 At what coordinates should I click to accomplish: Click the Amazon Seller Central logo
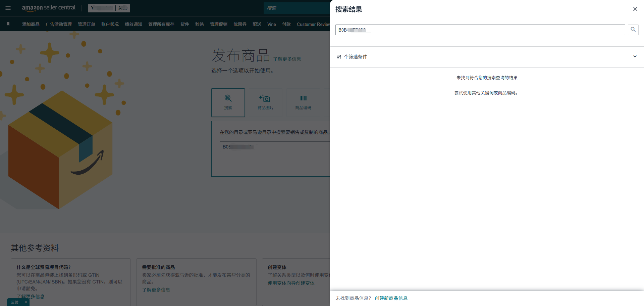(x=49, y=8)
